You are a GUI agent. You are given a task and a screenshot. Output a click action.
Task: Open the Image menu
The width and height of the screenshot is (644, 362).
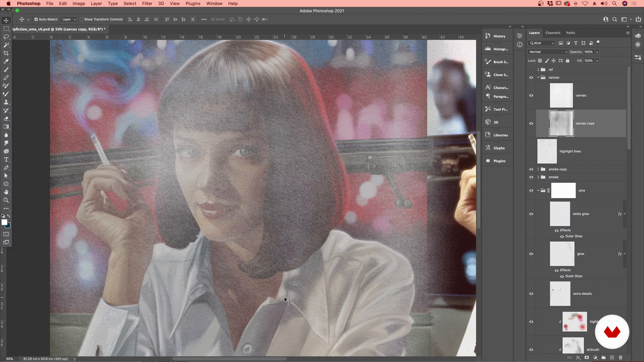coord(79,4)
